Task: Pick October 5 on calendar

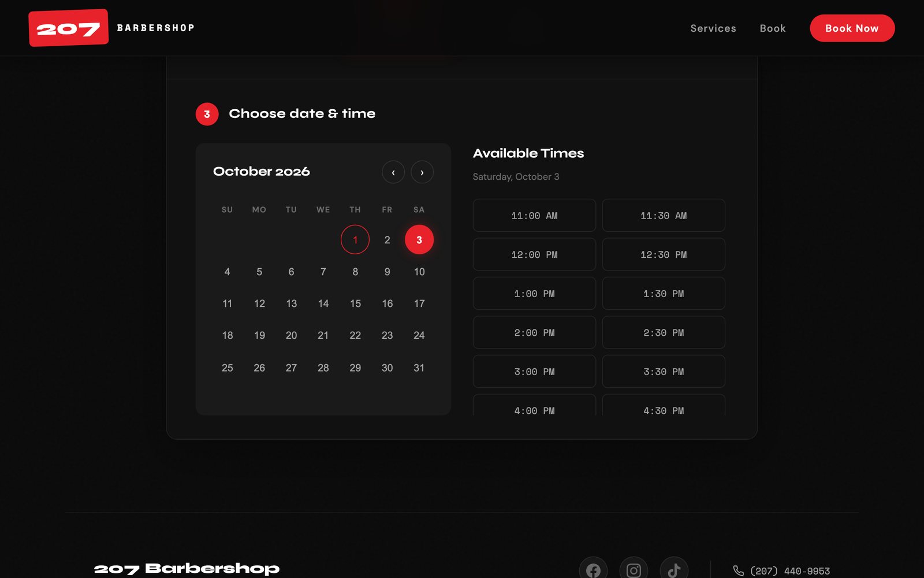Action: point(259,272)
